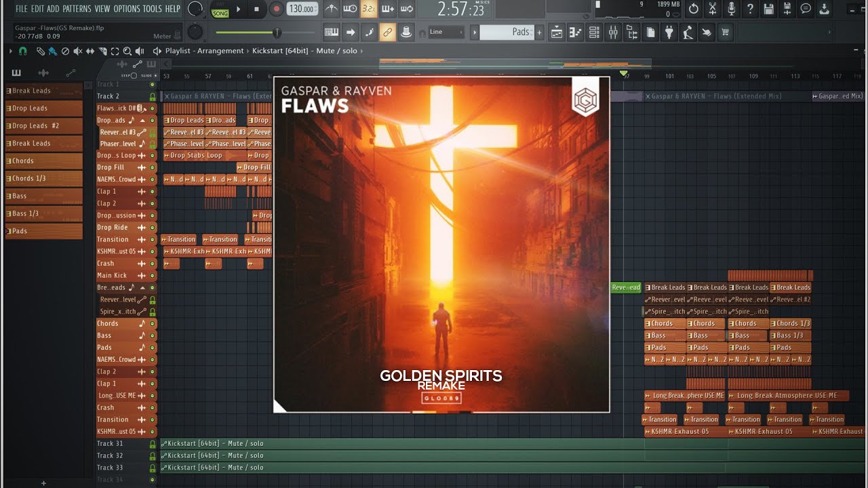
Task: Open the touch controller hand icon
Action: (707, 32)
